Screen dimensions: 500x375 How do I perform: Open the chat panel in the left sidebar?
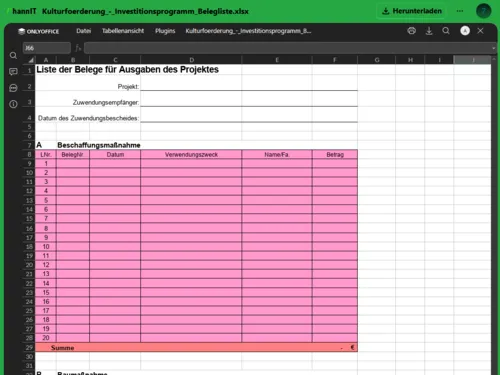tap(13, 88)
